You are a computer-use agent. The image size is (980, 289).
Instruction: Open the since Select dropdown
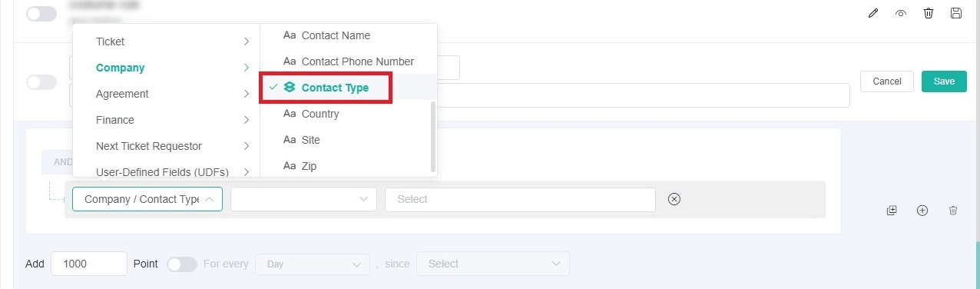(493, 264)
